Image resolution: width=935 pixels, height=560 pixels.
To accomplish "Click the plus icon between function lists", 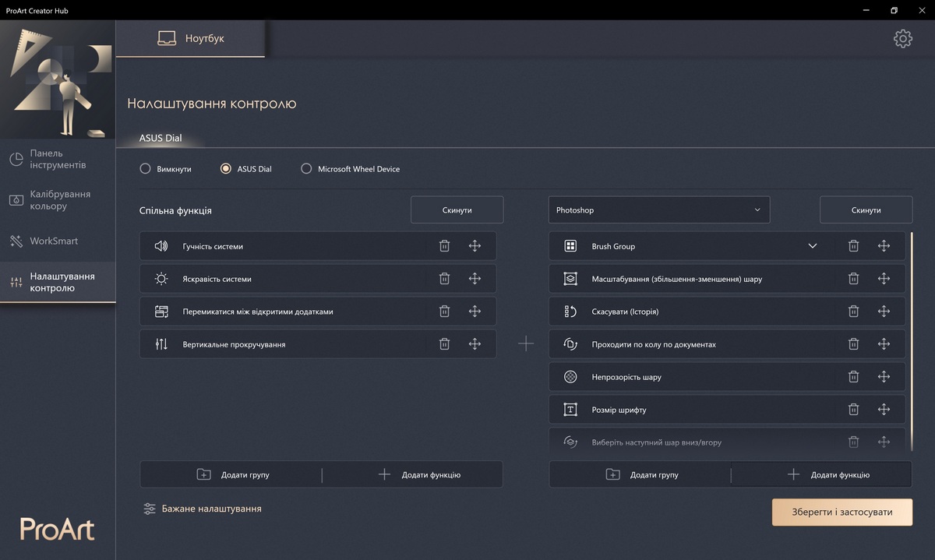I will point(526,343).
